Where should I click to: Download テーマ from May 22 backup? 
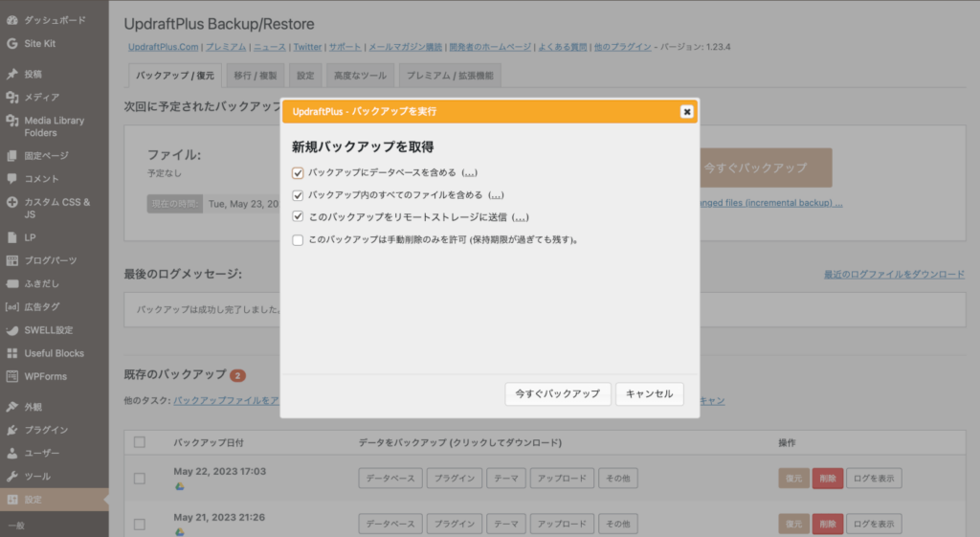click(506, 479)
